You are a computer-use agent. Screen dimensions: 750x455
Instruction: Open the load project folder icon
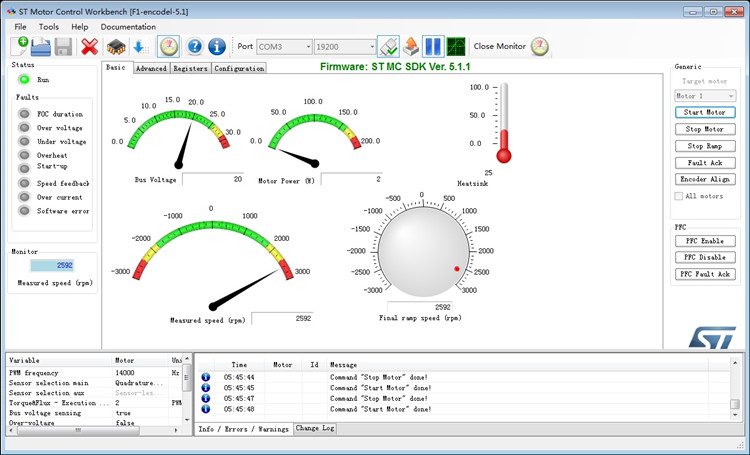coord(41,47)
